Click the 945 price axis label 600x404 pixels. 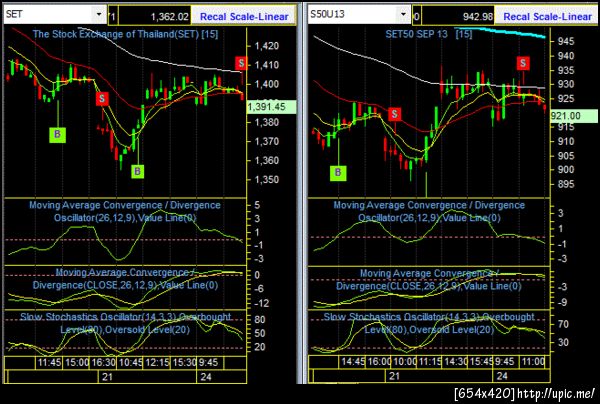(x=566, y=41)
